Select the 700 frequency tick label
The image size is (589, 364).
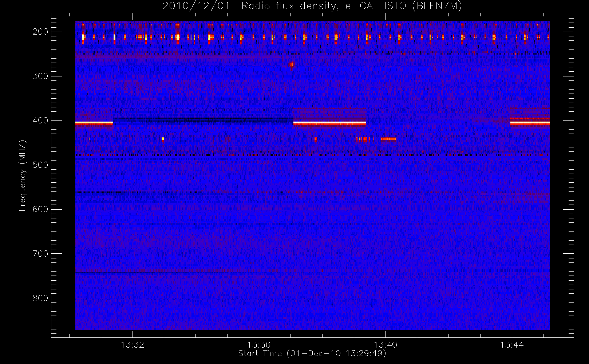40,254
